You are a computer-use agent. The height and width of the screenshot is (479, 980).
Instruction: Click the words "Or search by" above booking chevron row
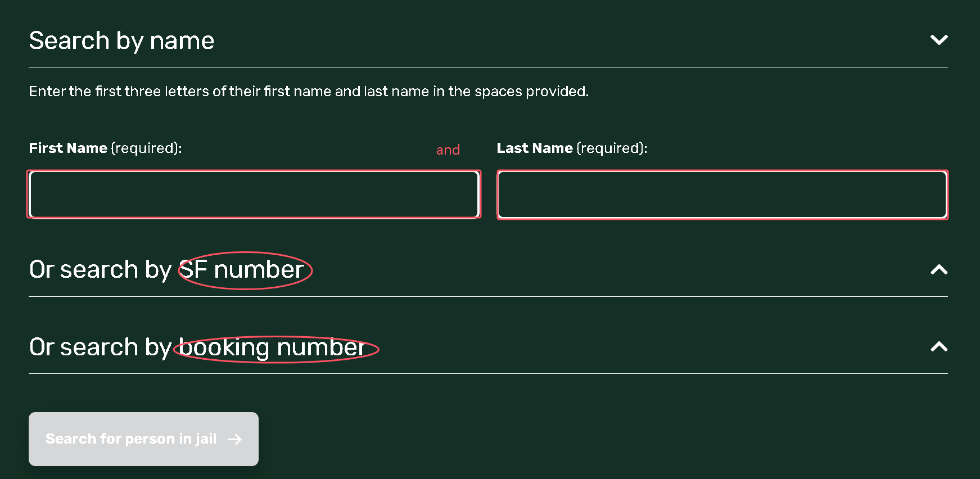(100, 347)
